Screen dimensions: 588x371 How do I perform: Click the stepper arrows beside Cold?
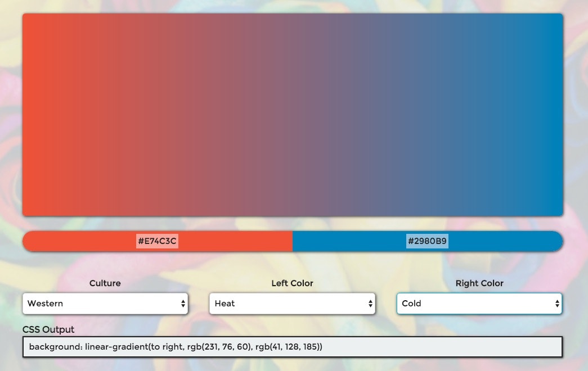click(558, 304)
